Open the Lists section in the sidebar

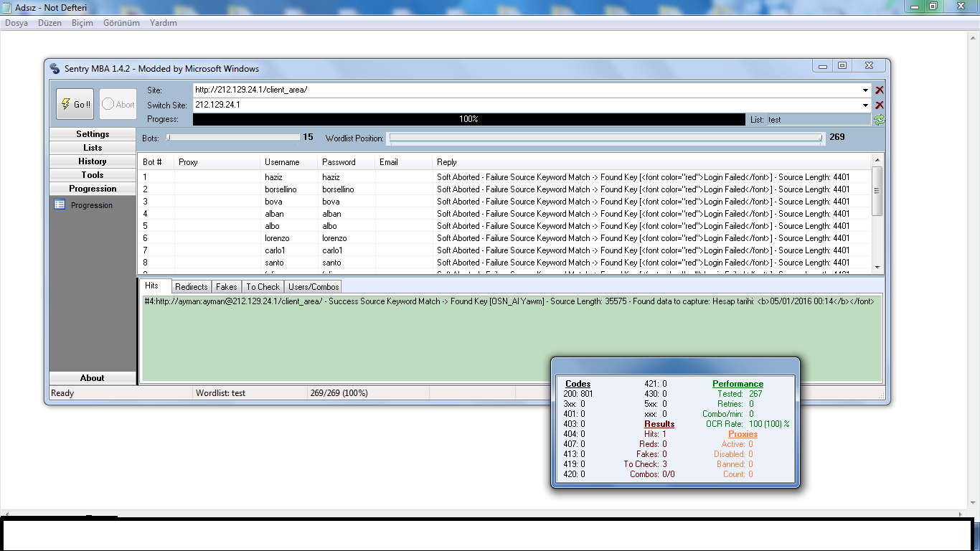point(93,148)
